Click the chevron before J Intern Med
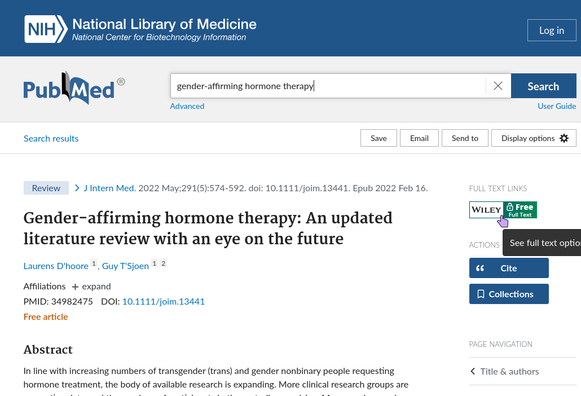581x396 pixels. 77,188
